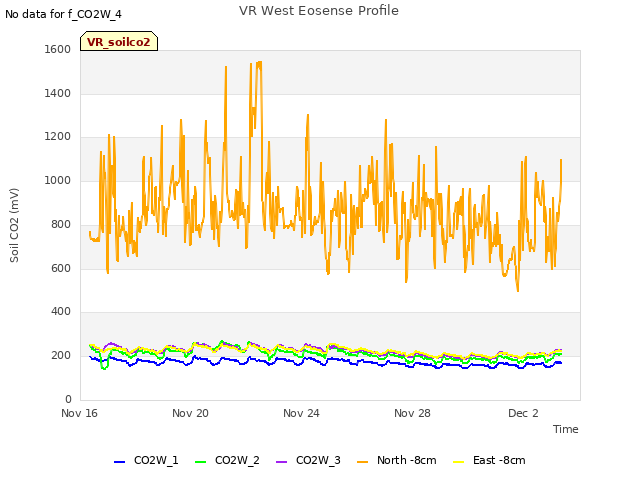
Task: Click the 'No data for f_CO2W_4' message
Action: click(63, 14)
